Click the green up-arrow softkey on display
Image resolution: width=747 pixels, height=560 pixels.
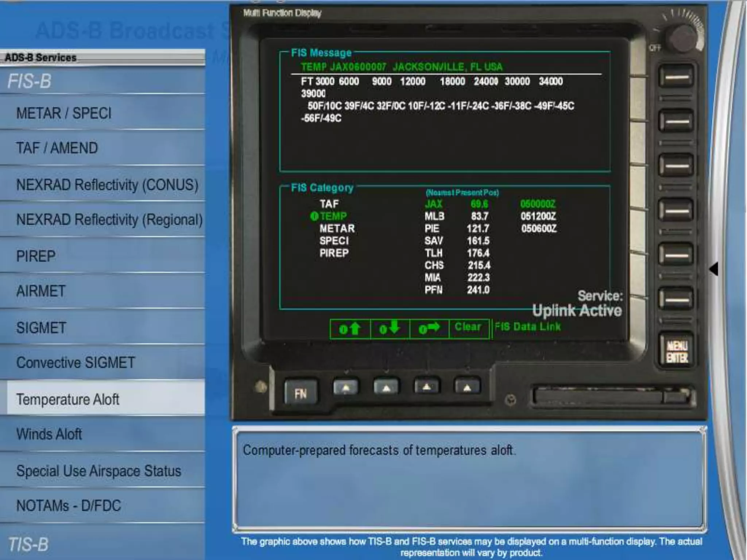click(x=350, y=329)
